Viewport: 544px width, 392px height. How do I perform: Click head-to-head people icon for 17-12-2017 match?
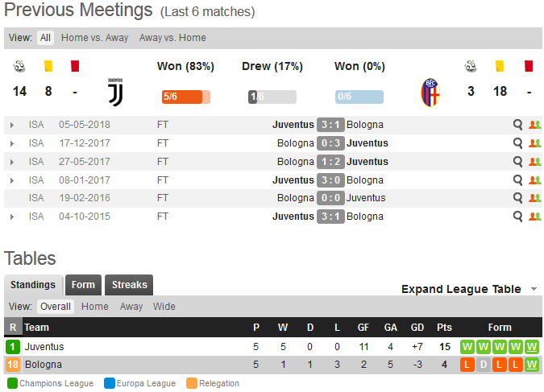click(x=534, y=143)
